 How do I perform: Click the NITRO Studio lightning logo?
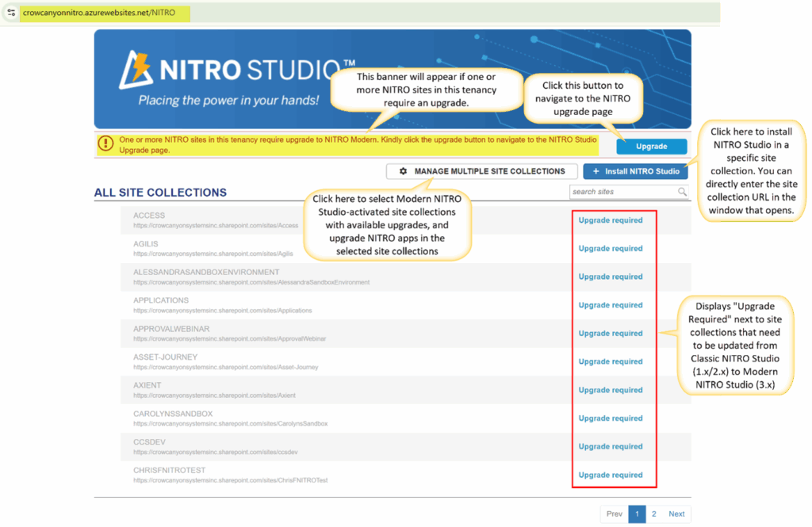tap(136, 70)
